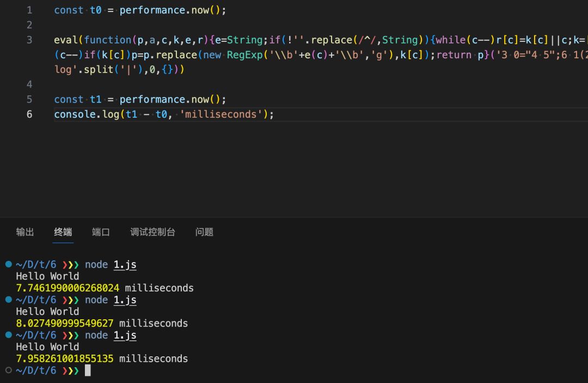
Task: Open the 端口 panel tab
Action: (101, 232)
